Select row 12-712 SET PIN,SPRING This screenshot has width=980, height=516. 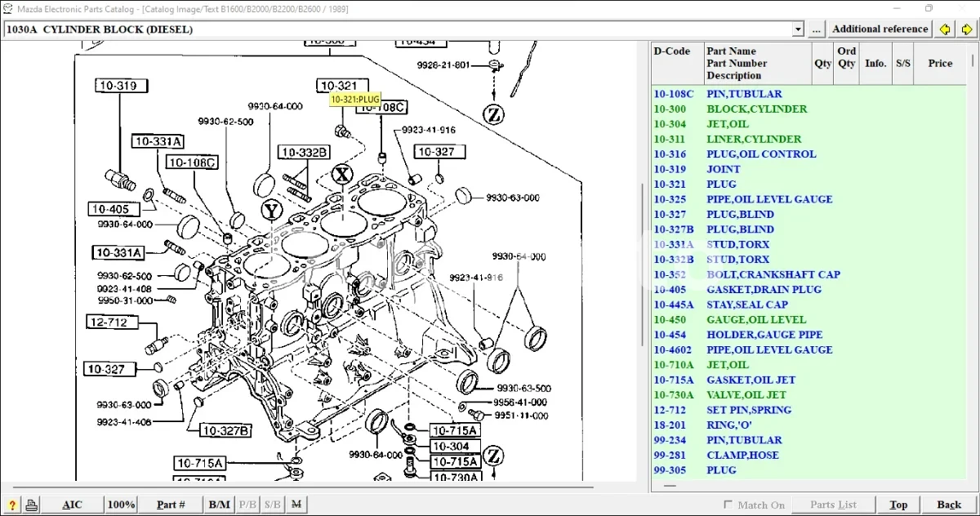tap(808, 410)
